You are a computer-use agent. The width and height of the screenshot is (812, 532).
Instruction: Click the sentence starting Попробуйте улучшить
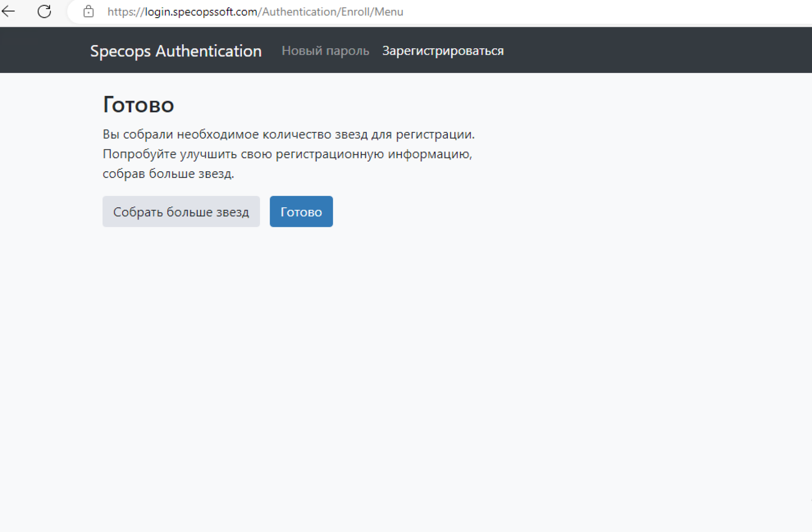(x=287, y=154)
